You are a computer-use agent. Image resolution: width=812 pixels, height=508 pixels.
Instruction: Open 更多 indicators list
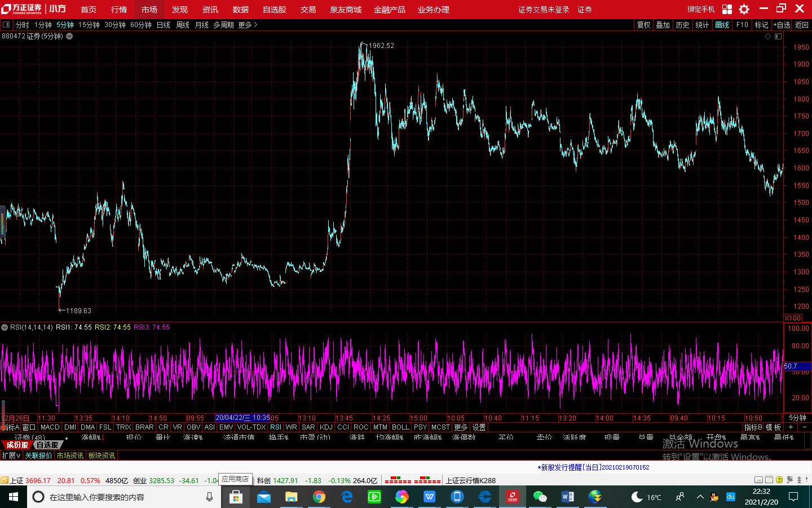click(x=461, y=427)
